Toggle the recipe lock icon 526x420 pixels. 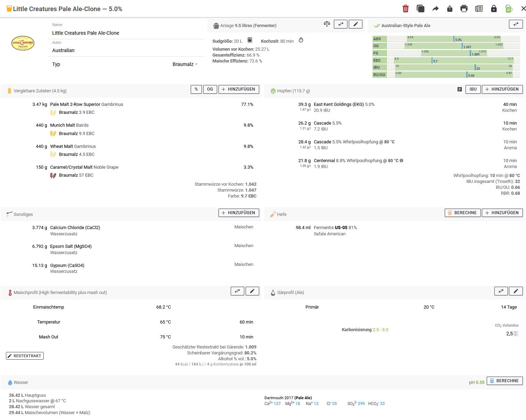pyautogui.click(x=494, y=9)
